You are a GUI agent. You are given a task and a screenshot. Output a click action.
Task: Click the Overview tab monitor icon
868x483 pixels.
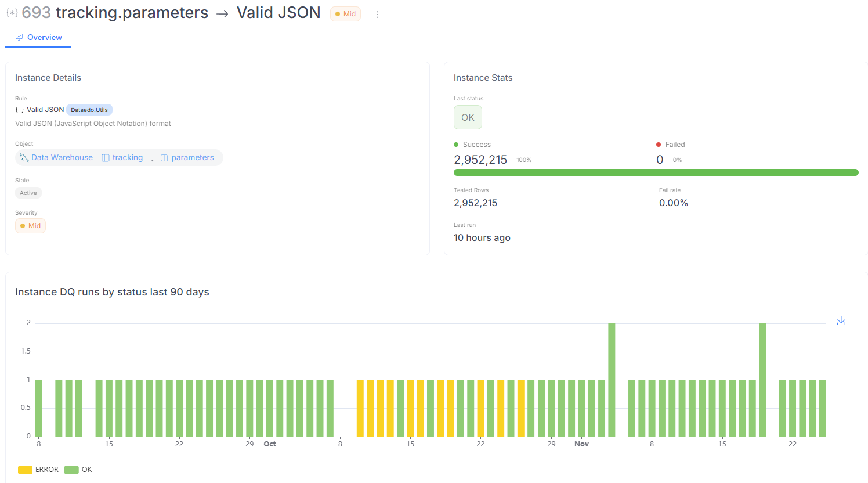(19, 37)
